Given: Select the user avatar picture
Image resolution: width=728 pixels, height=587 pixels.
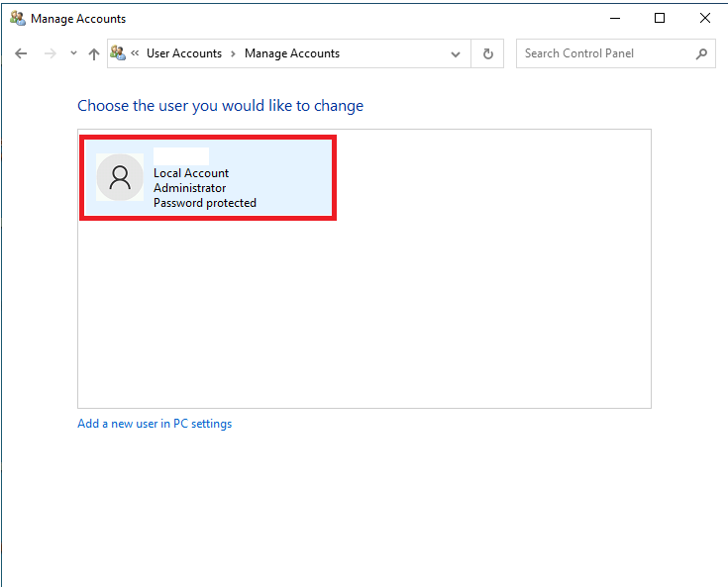Looking at the screenshot, I should [120, 177].
